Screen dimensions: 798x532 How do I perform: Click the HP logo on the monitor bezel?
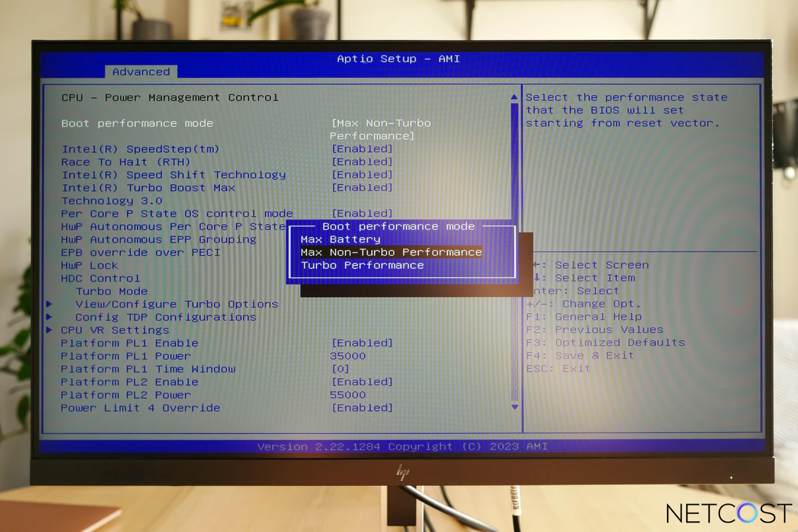click(403, 472)
